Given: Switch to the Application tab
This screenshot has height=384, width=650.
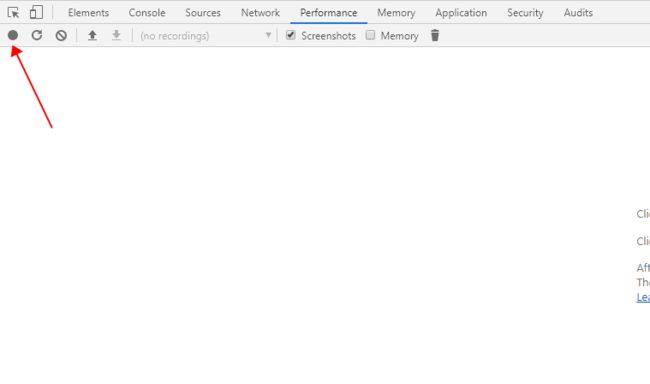Looking at the screenshot, I should (461, 13).
